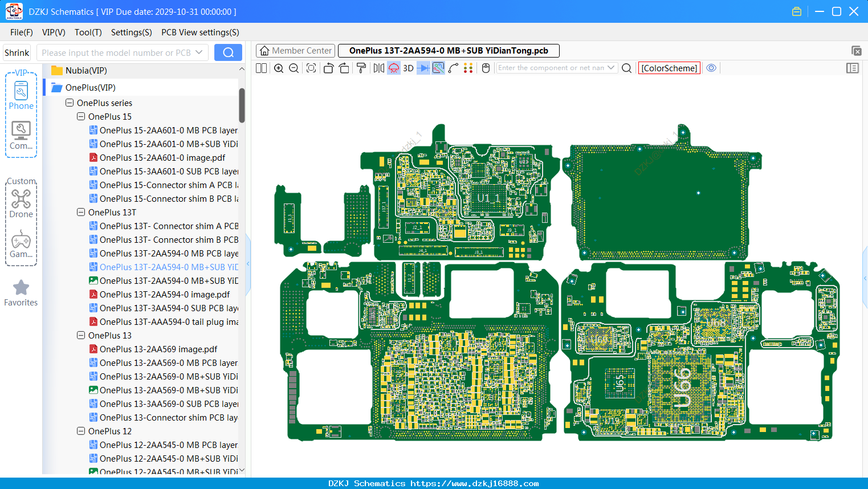The width and height of the screenshot is (868, 489).
Task: Click the file tree scroll-up arrow
Action: click(x=242, y=69)
